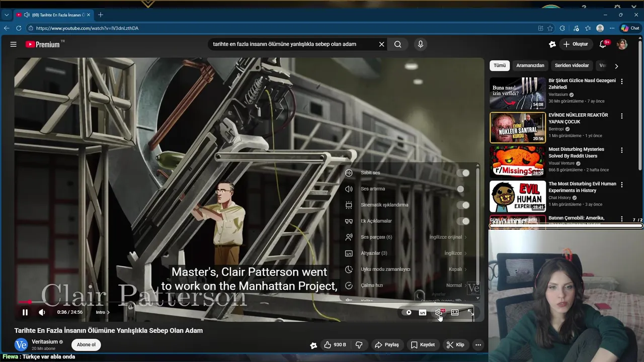Select the Aramanızdan filter chip

530,65
